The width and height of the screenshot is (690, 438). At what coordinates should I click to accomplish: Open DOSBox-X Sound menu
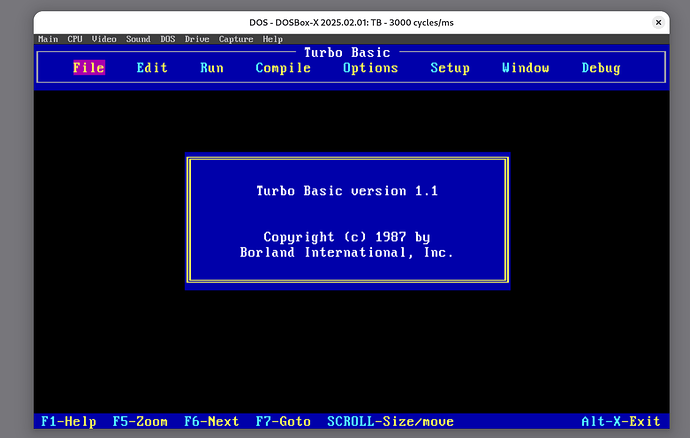point(138,39)
